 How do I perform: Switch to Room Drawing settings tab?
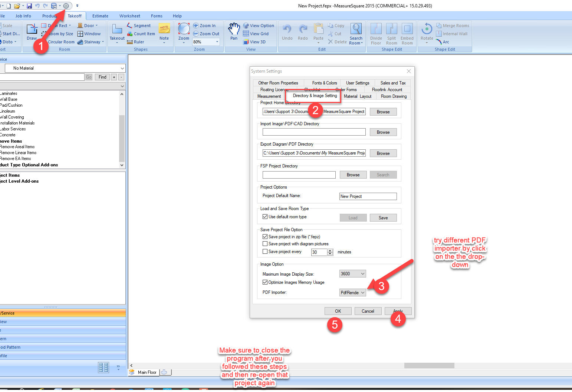pyautogui.click(x=394, y=96)
